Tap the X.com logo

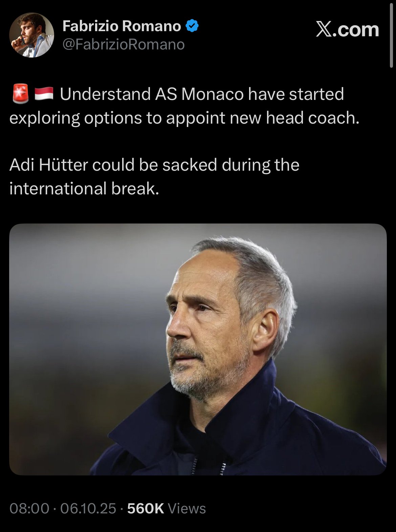tap(347, 29)
